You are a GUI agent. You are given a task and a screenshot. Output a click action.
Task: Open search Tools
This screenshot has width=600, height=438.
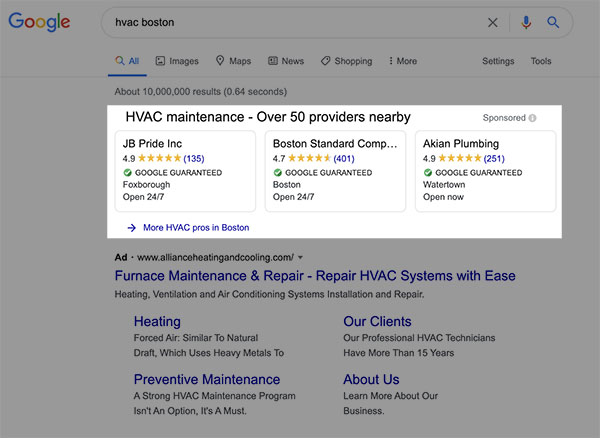(x=541, y=61)
